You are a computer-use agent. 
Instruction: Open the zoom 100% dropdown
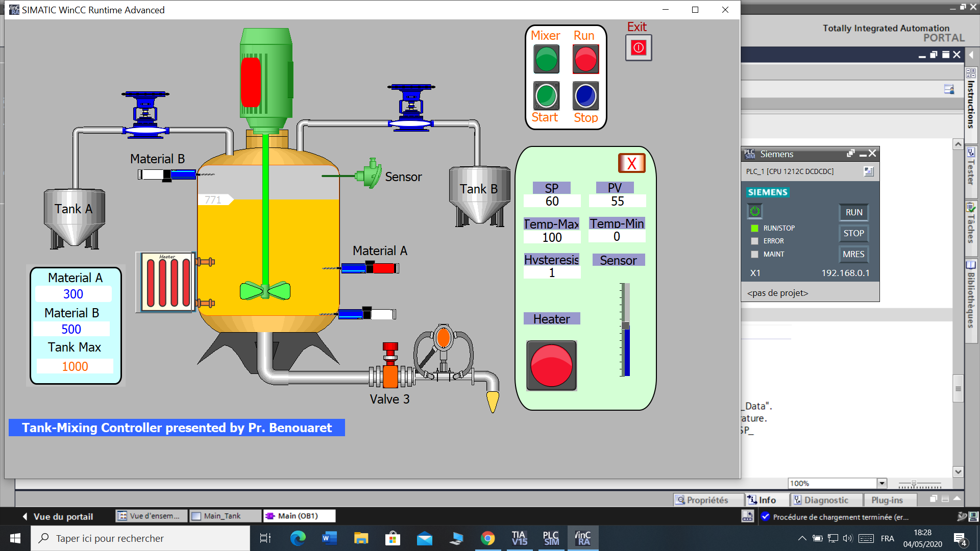pos(881,483)
